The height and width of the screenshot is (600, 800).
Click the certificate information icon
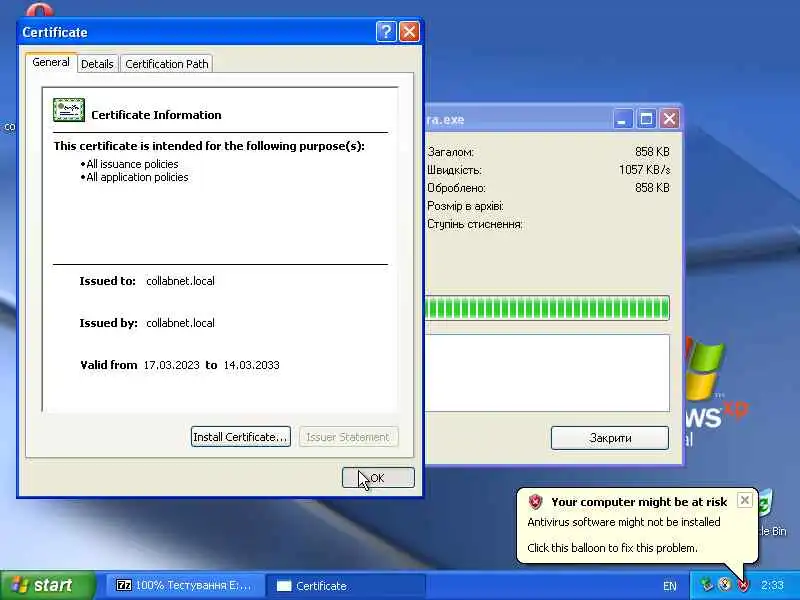pos(69,110)
